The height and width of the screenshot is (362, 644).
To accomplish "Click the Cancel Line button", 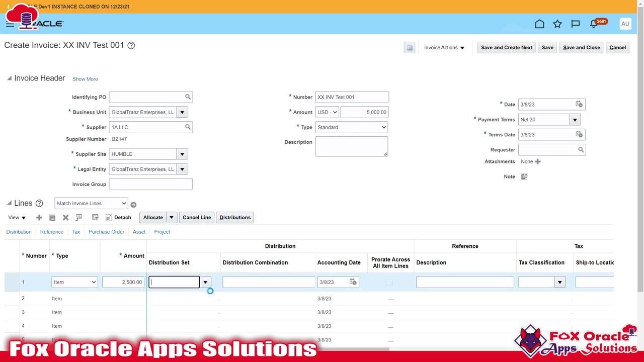I will (197, 218).
